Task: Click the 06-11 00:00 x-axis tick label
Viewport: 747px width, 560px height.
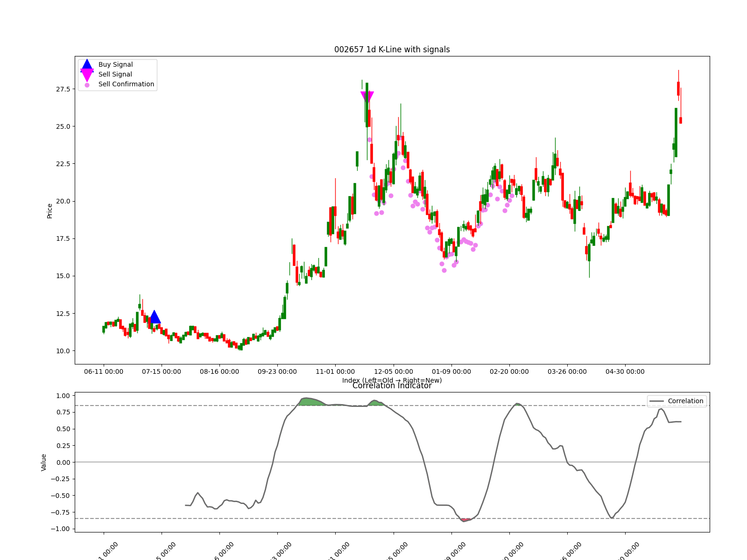Action: click(104, 372)
